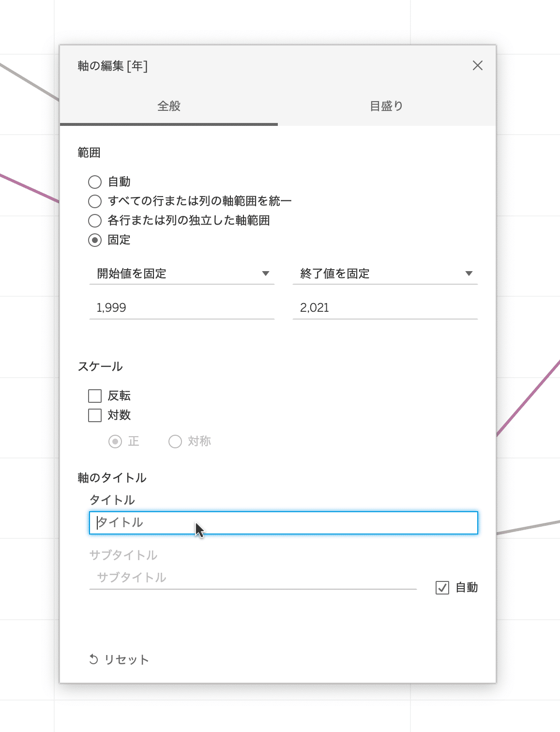Enable the 反転 checkbox
Screen dimensions: 560x732
coord(95,396)
